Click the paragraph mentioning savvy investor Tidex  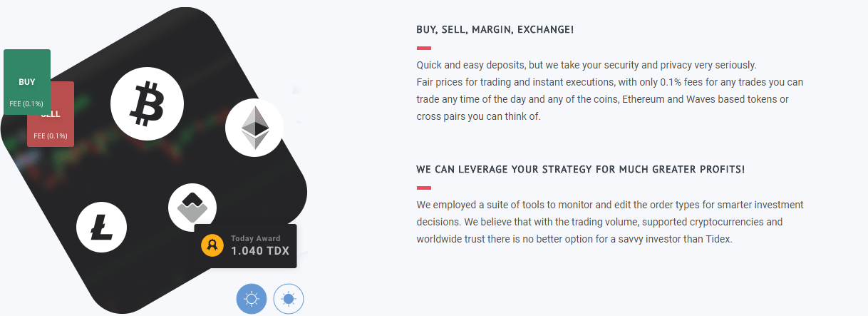(x=609, y=222)
